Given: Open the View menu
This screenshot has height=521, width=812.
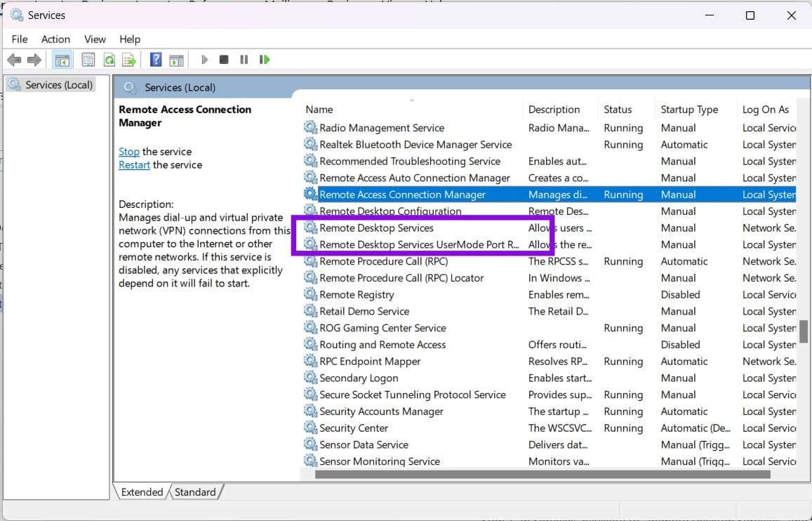Looking at the screenshot, I should click(95, 39).
